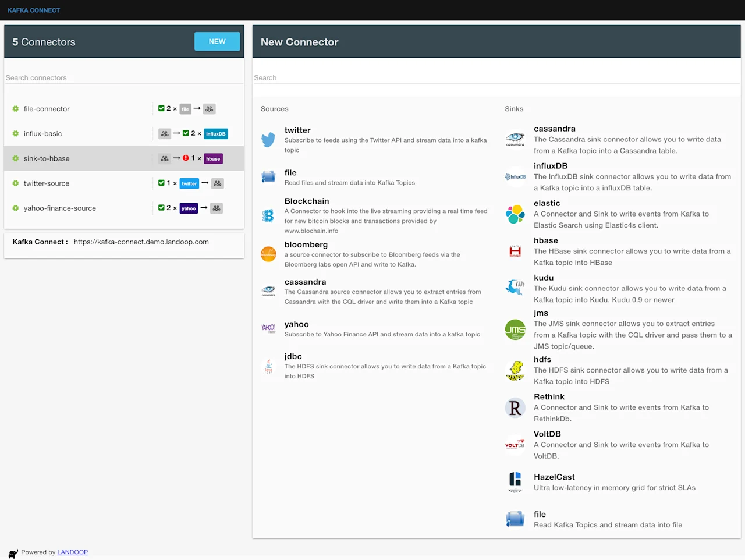Choose the Blockchain source connector title
Screen dimensions: 745x560
click(307, 201)
